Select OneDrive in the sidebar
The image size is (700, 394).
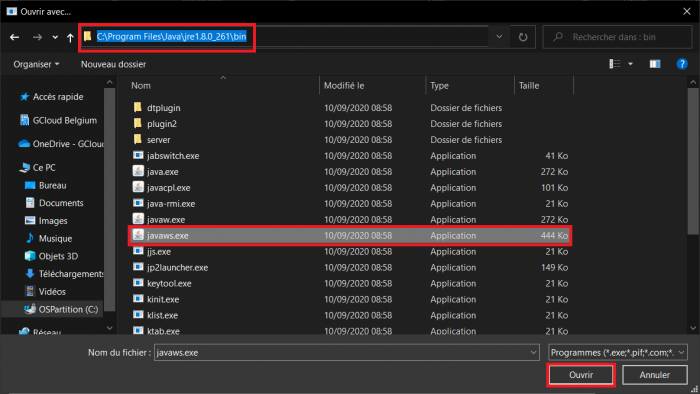point(61,144)
